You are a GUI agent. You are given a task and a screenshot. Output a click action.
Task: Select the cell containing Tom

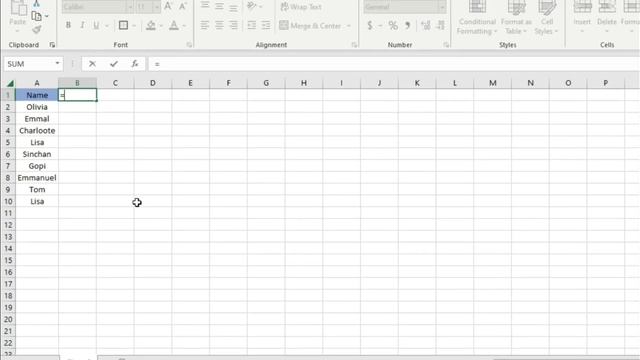(x=37, y=190)
